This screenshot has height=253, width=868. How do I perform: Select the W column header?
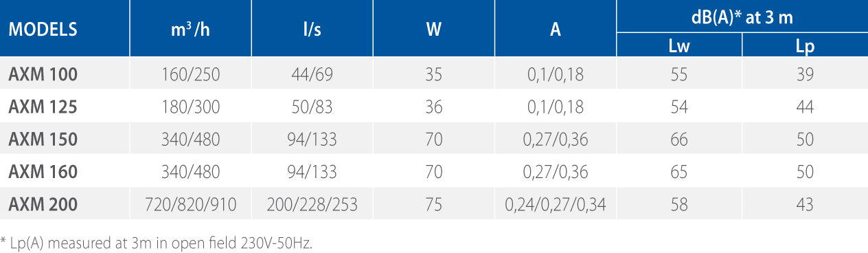click(434, 30)
